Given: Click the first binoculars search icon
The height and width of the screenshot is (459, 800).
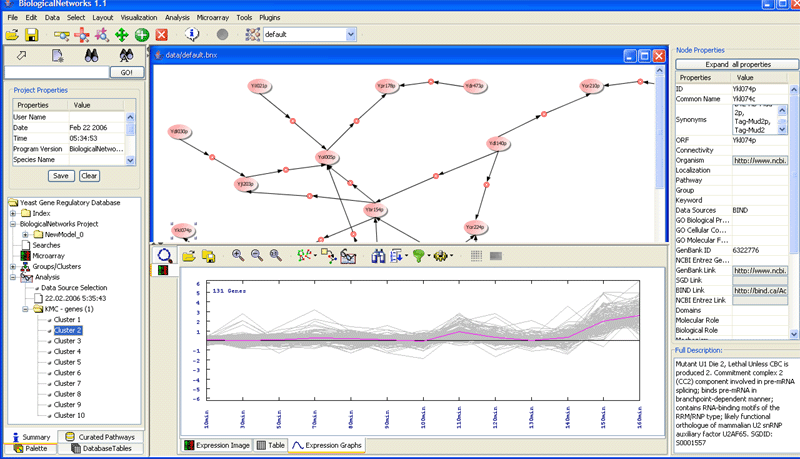Looking at the screenshot, I should click(x=91, y=56).
